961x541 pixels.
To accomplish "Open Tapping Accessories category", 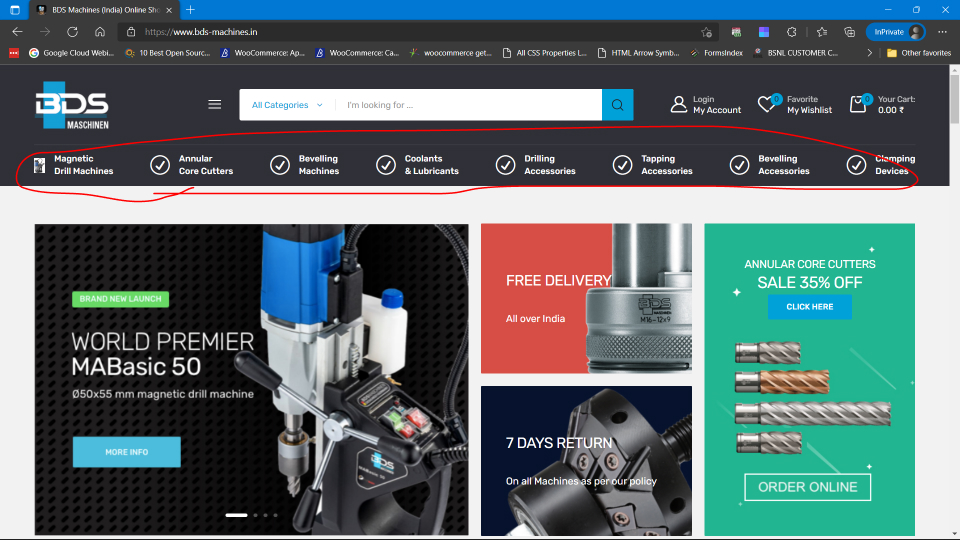I will (x=667, y=165).
